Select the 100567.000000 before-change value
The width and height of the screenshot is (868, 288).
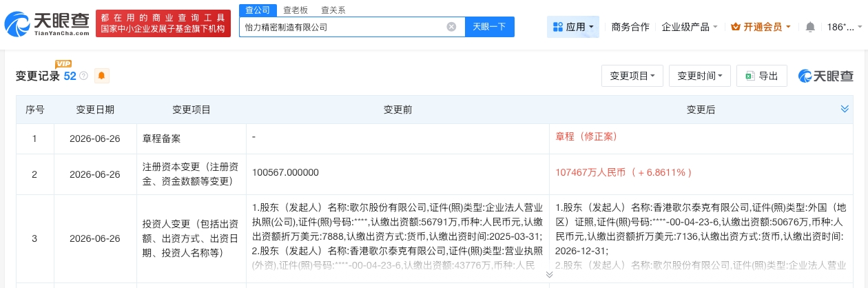[x=286, y=172]
